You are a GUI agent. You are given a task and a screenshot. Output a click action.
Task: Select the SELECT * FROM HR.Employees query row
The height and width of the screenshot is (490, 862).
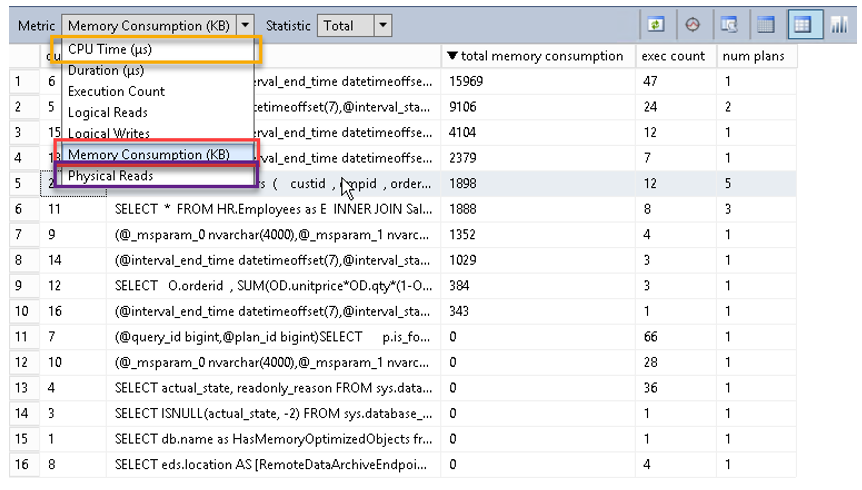click(272, 208)
